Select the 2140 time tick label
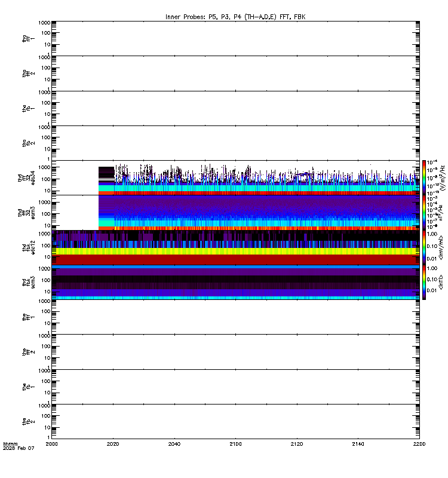This screenshot has width=448, height=478. 358,444
